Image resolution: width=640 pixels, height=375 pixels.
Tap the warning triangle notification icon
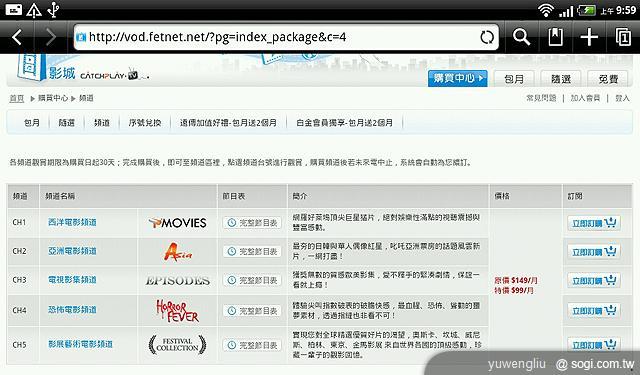33,10
